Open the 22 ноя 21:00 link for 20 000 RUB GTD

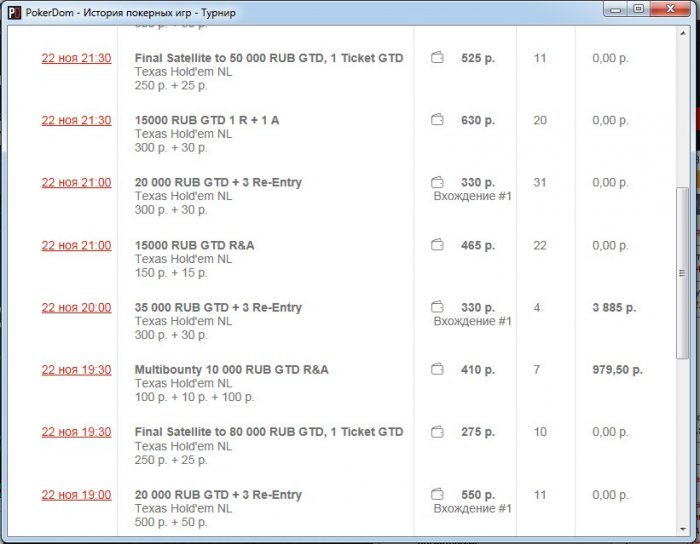tap(76, 183)
